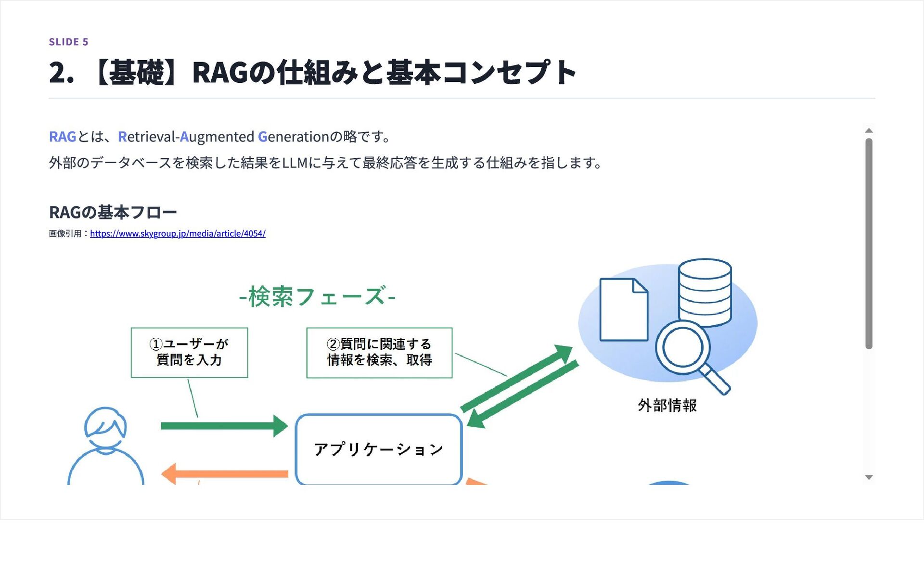Click the orange arrow pointing toward the user
Viewport: 924px width, 561px height.
(x=224, y=474)
